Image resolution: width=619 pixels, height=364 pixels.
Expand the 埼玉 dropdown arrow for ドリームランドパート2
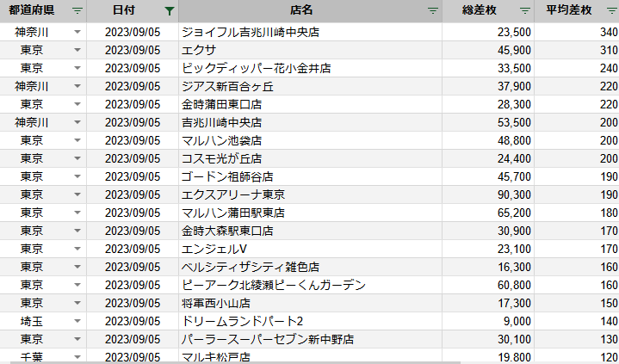click(77, 321)
